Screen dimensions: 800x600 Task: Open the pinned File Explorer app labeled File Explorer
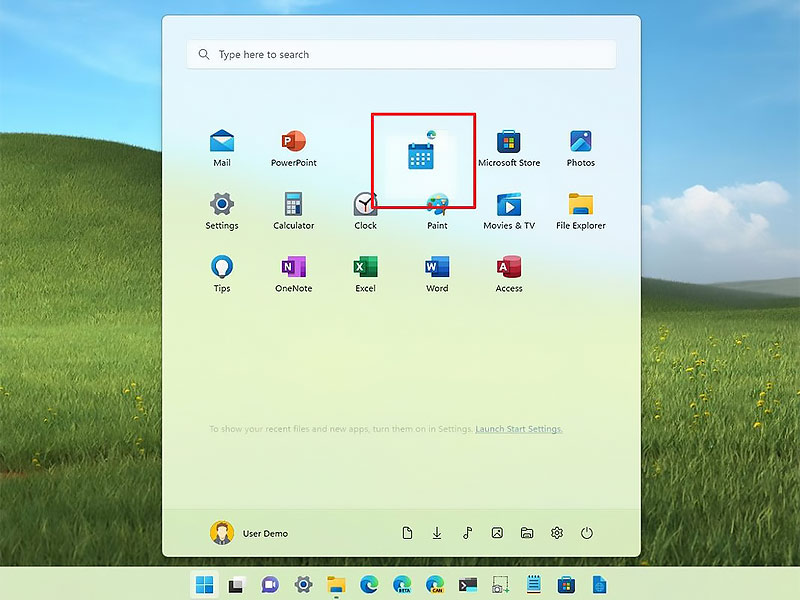[x=581, y=211]
